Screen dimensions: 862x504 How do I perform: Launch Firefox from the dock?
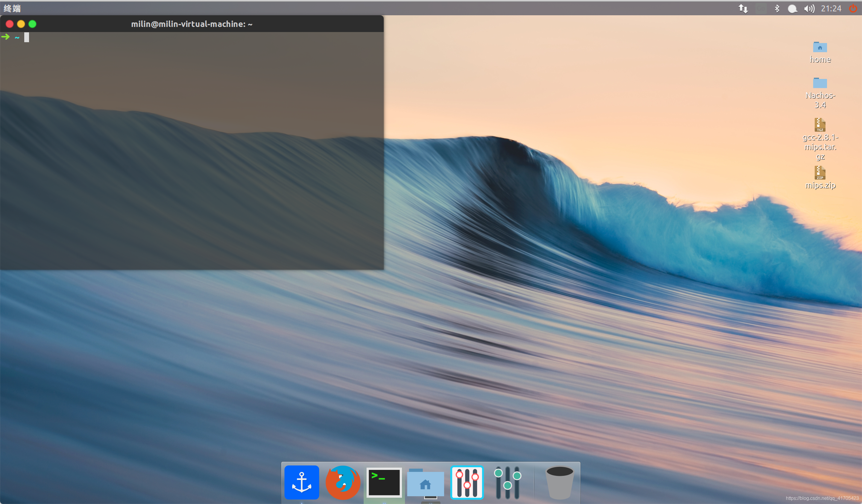342,482
